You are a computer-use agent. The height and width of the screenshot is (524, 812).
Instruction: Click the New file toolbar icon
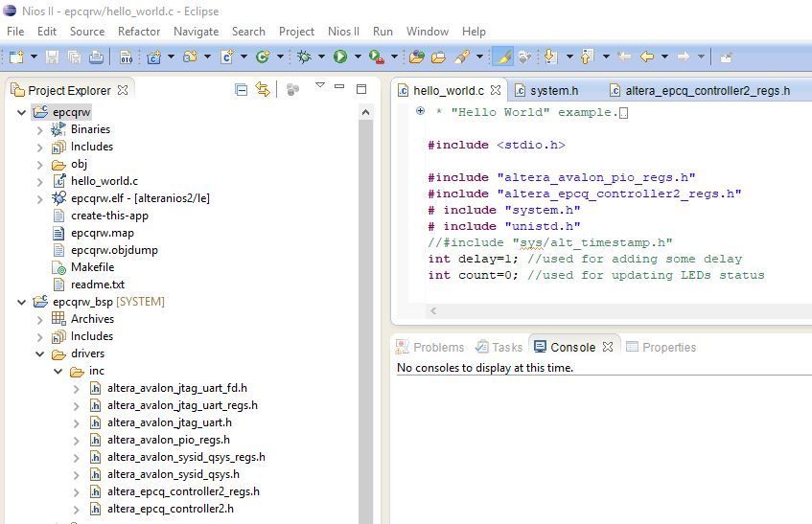coord(15,57)
